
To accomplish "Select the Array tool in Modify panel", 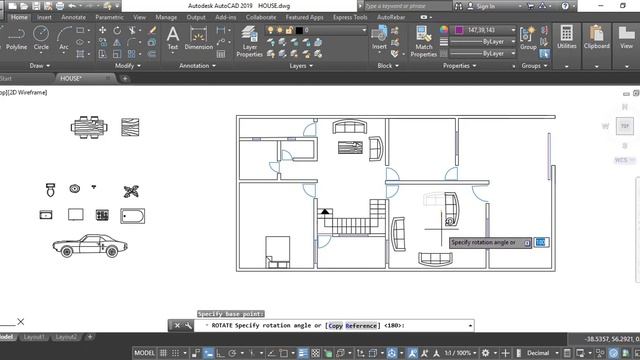I will point(131,54).
